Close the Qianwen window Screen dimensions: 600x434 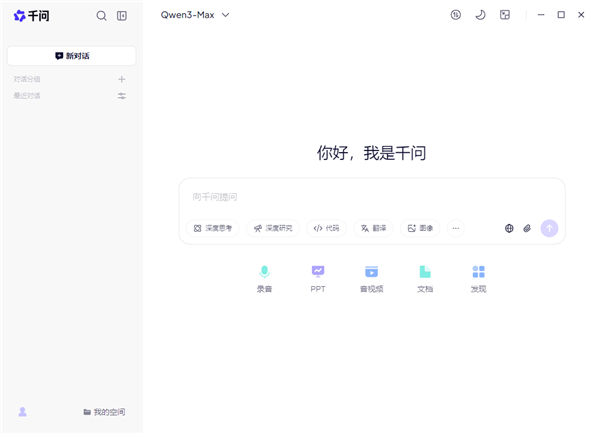(581, 15)
